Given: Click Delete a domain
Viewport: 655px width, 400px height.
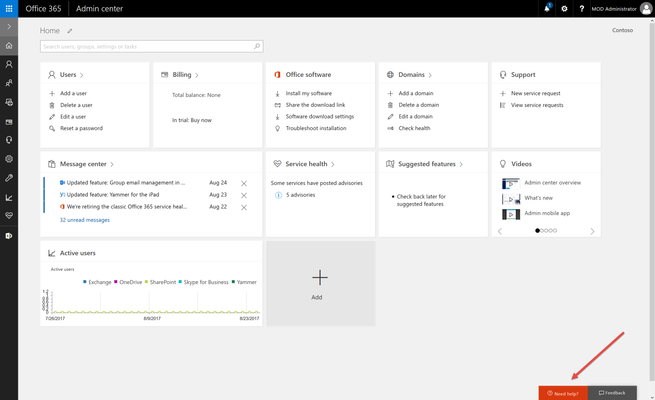Looking at the screenshot, I should pyautogui.click(x=419, y=105).
